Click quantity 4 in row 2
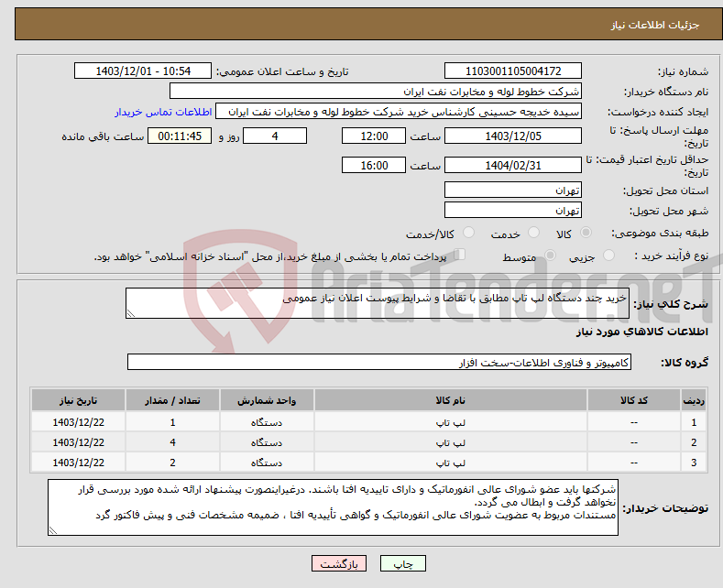 (x=172, y=442)
